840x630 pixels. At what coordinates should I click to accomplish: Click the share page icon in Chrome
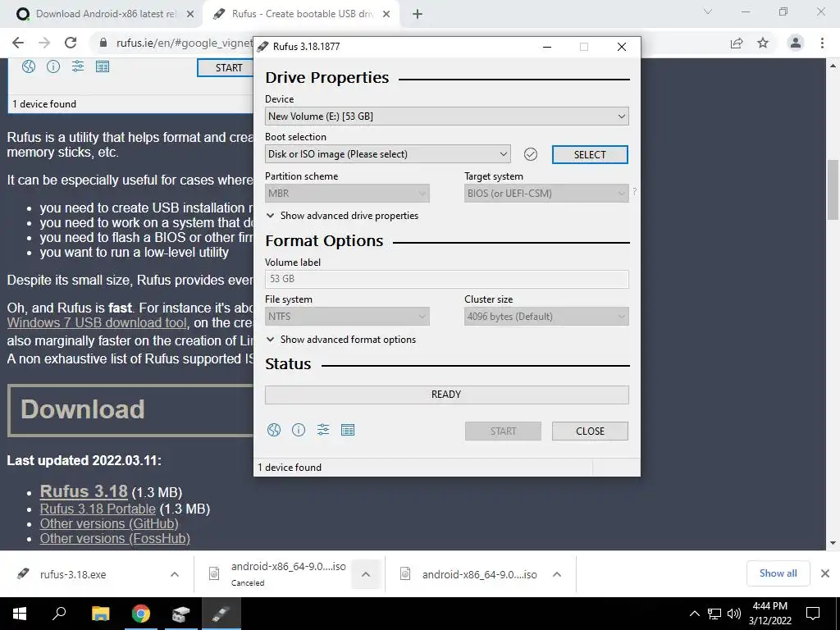[737, 43]
